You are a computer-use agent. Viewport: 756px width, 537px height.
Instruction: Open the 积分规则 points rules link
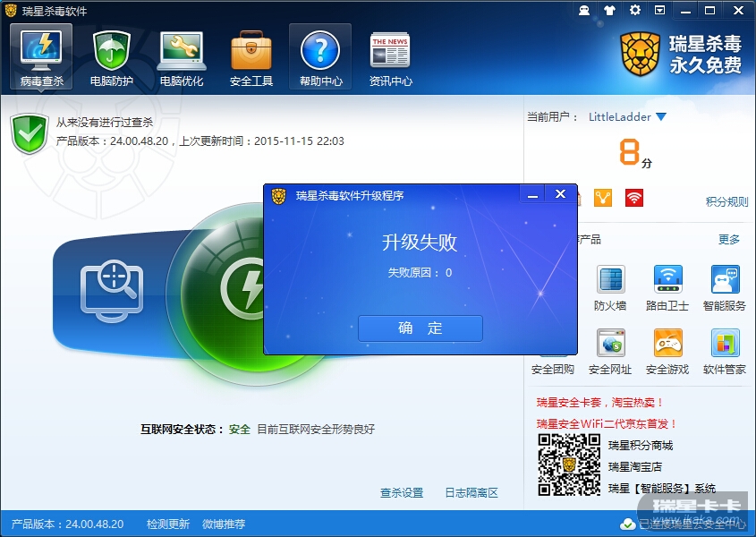[726, 201]
